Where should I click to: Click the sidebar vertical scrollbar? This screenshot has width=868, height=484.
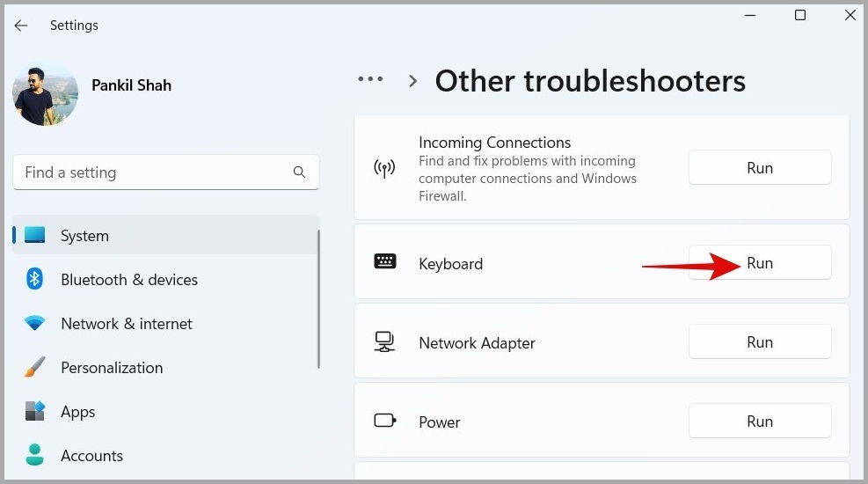coord(318,299)
